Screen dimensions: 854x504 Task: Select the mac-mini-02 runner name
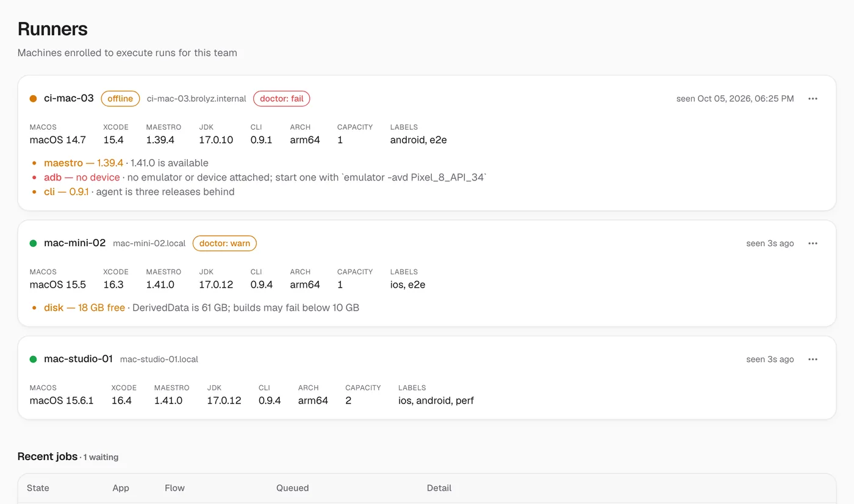point(75,243)
